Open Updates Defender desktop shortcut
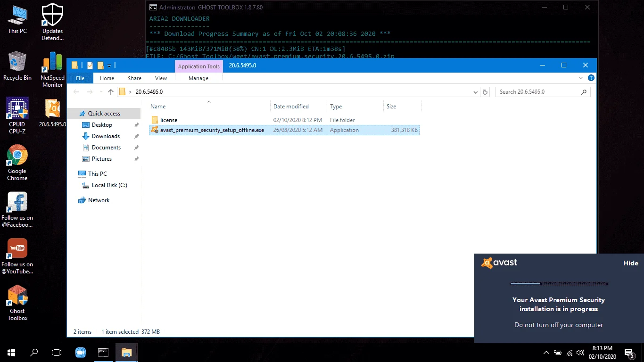 click(x=52, y=23)
